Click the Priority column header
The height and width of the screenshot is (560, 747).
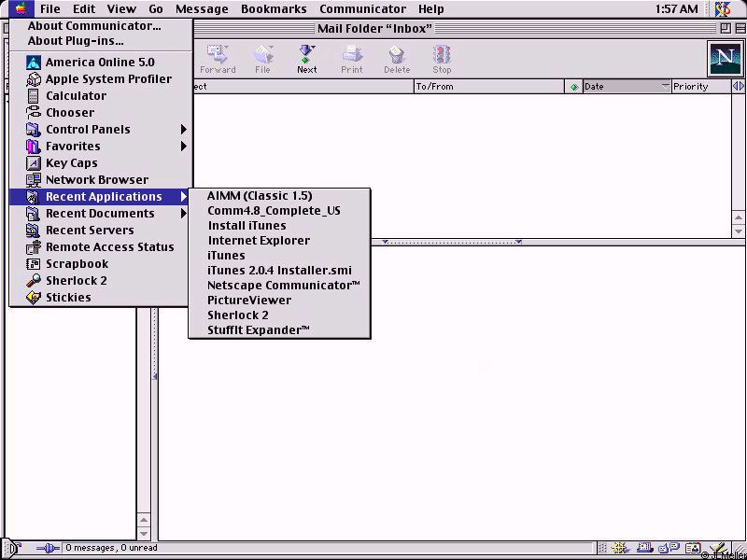691,87
